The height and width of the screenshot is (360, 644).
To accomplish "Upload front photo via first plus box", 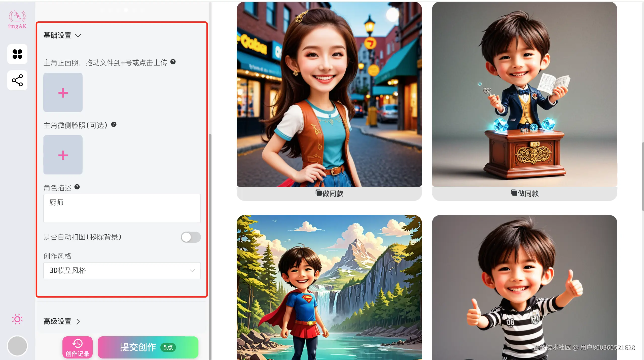I will [x=63, y=92].
